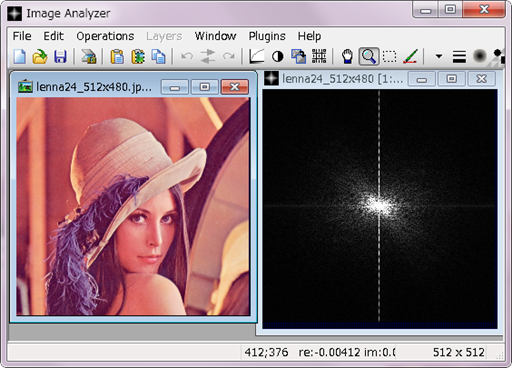
Task: Click the paste-as-new-image clipboard icon
Action: 138,56
